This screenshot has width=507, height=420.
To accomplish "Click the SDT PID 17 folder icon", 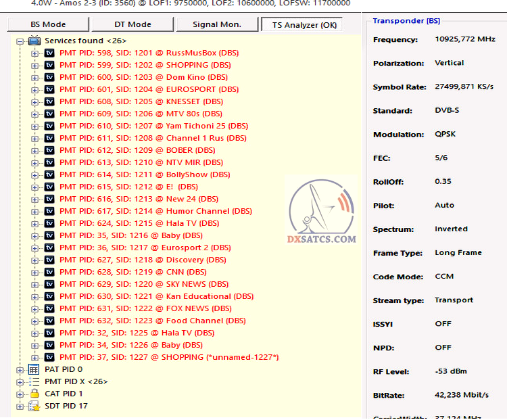I will (x=34, y=406).
